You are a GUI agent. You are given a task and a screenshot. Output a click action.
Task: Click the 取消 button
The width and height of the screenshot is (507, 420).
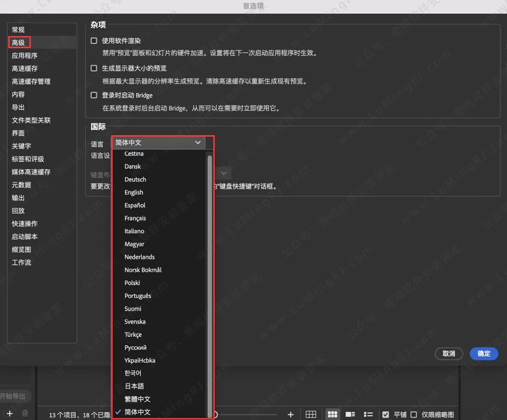pos(448,354)
